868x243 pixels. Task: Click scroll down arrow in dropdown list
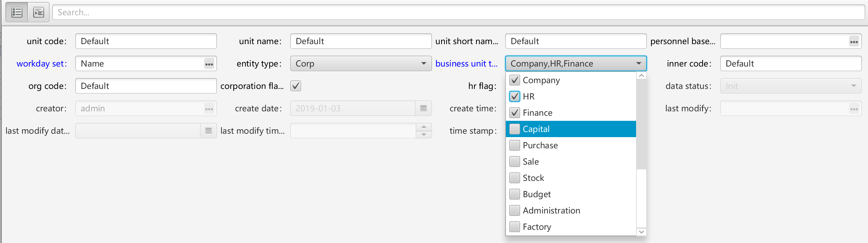click(641, 232)
